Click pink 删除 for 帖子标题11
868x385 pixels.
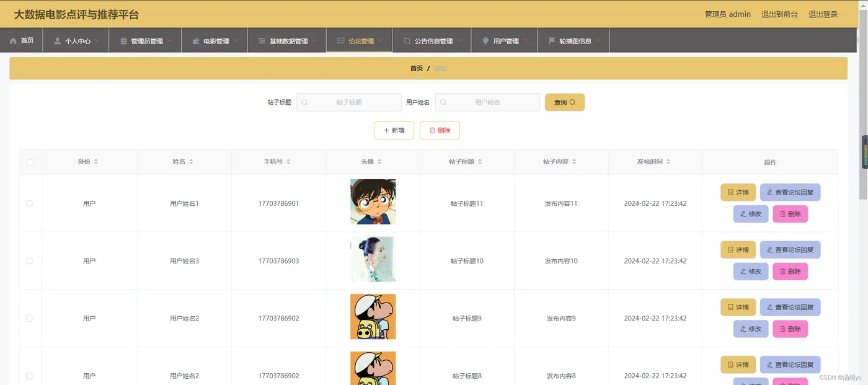(x=790, y=214)
